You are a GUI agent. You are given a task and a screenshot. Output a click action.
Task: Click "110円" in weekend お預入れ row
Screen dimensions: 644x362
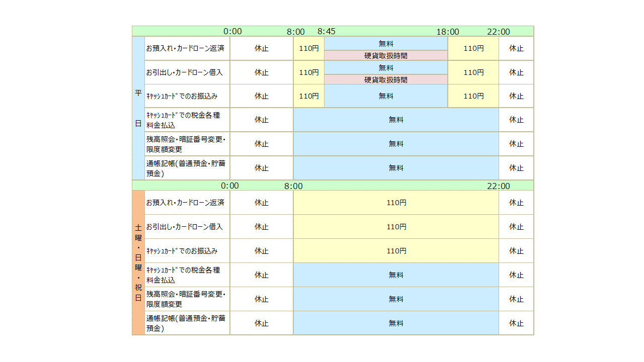pos(396,203)
